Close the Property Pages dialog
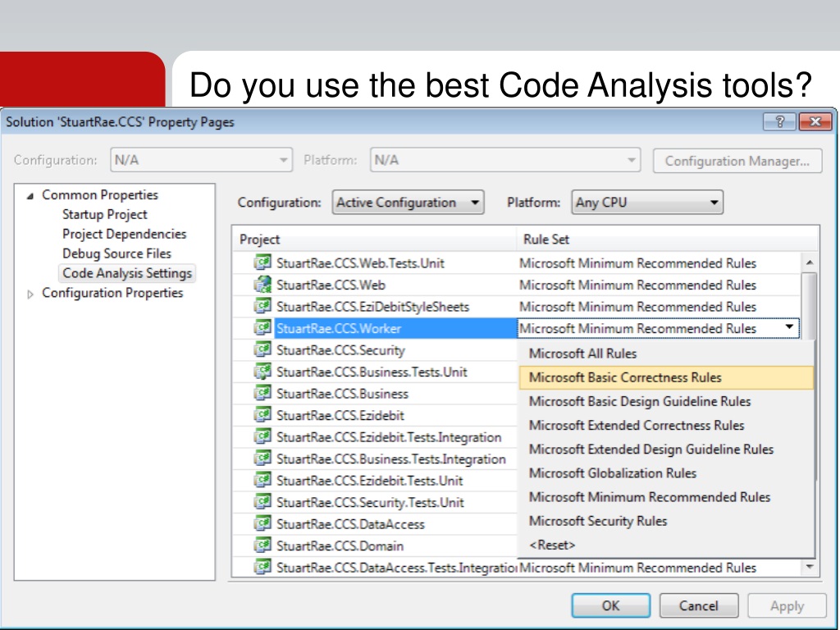 (x=815, y=121)
